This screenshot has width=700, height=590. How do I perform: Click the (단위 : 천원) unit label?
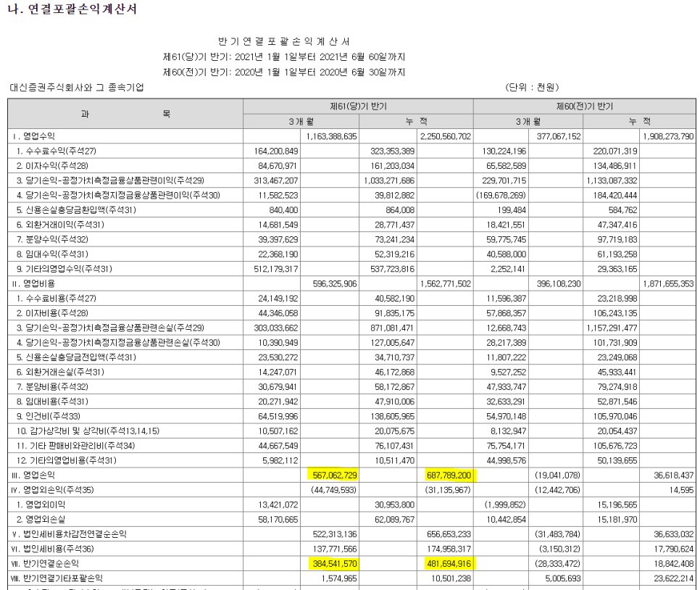531,87
